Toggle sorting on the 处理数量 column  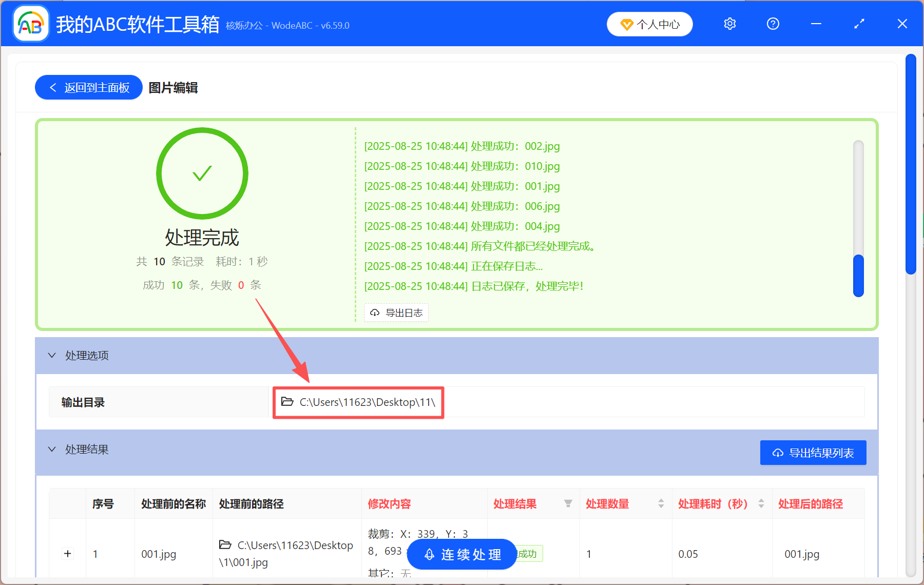(661, 503)
